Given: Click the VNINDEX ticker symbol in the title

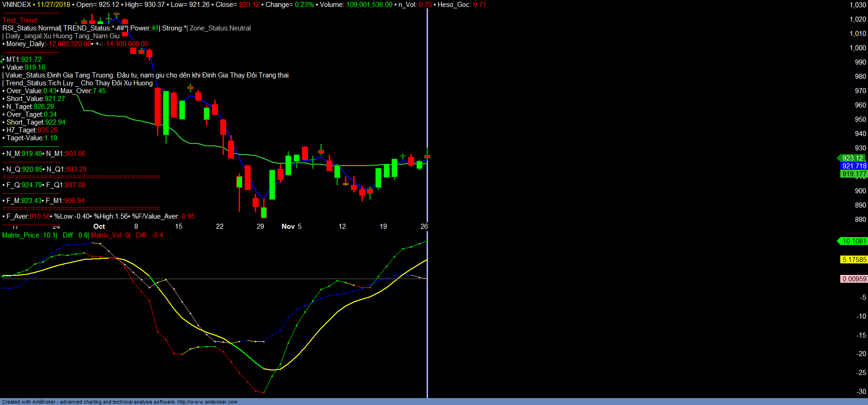Looking at the screenshot, I should 17,5.
